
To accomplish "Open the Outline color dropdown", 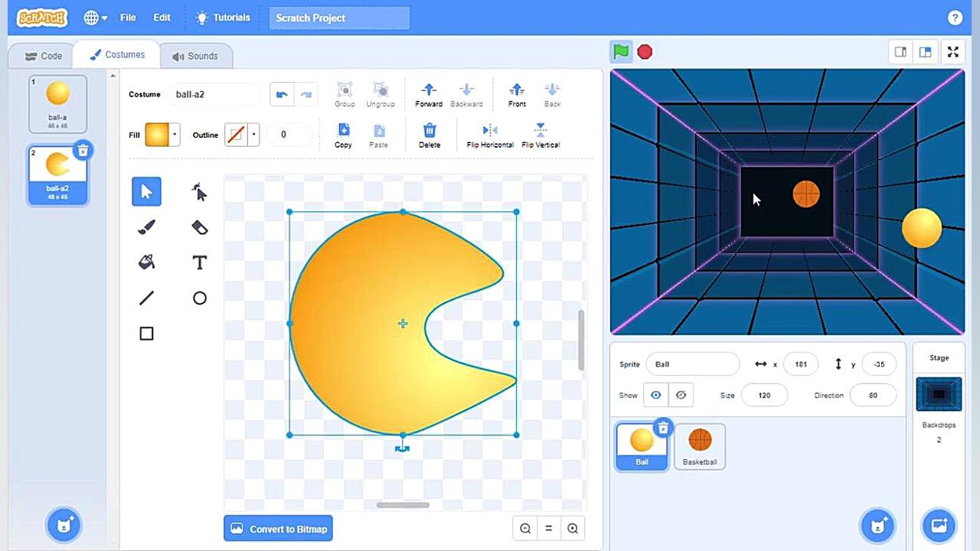I will click(253, 135).
